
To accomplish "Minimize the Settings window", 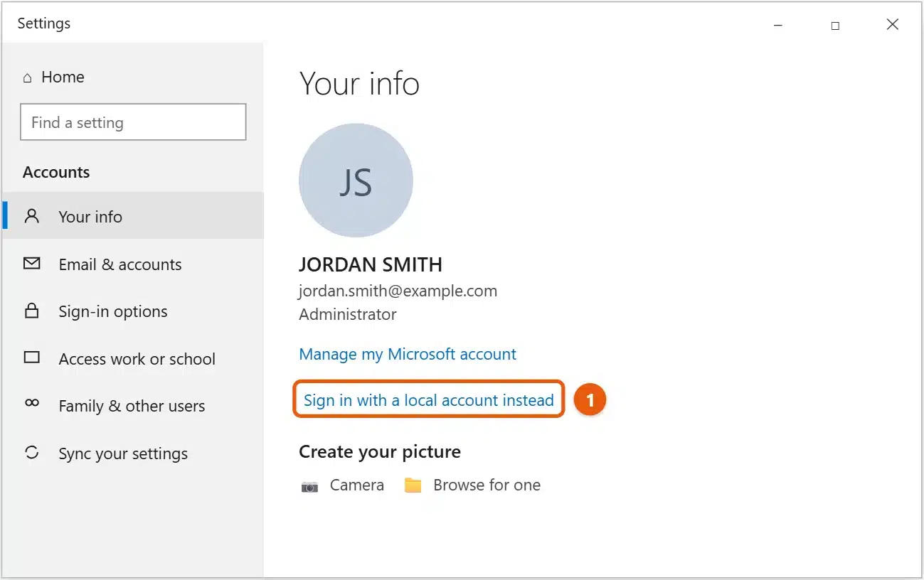I will [777, 25].
